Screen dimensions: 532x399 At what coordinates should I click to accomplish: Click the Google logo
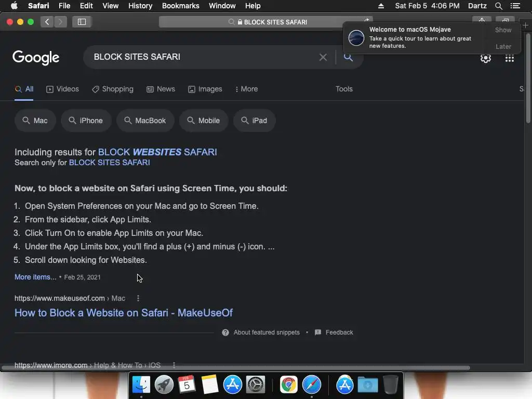click(x=36, y=58)
